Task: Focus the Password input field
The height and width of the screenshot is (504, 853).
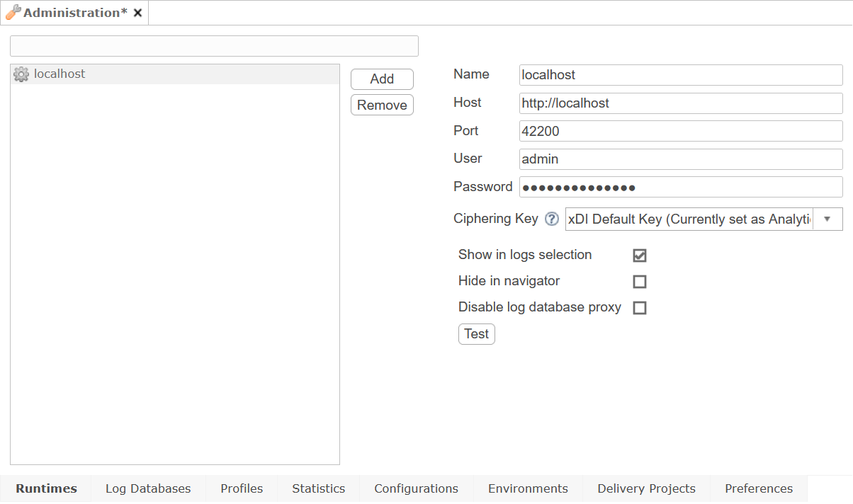Action: coord(680,187)
